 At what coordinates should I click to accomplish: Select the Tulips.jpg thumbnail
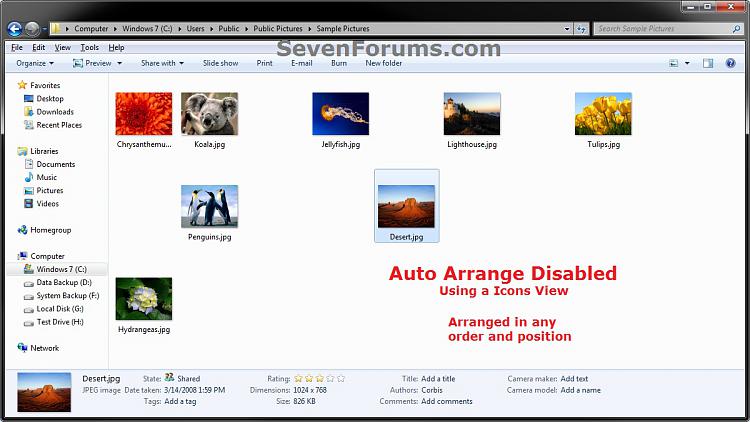(603, 114)
